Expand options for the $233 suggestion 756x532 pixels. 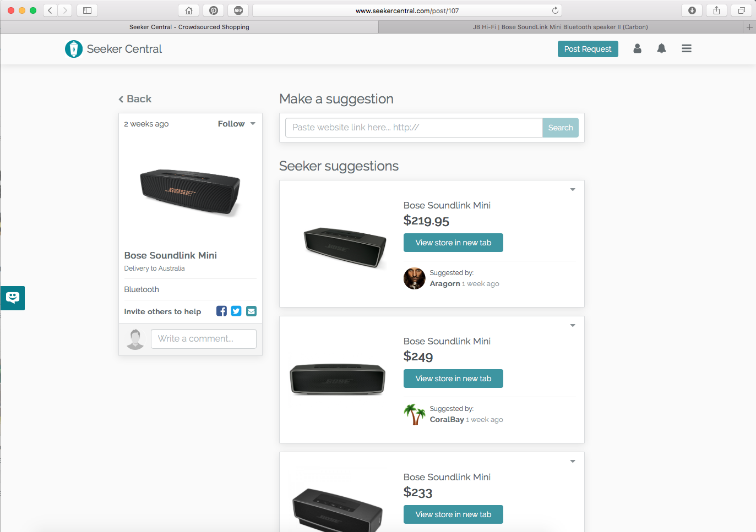[x=573, y=462]
